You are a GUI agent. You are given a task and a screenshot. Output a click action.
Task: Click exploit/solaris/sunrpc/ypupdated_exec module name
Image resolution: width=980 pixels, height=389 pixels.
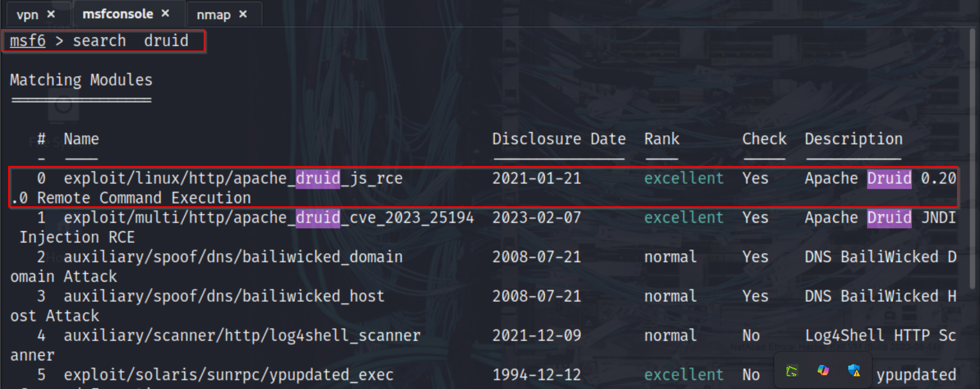229,375
